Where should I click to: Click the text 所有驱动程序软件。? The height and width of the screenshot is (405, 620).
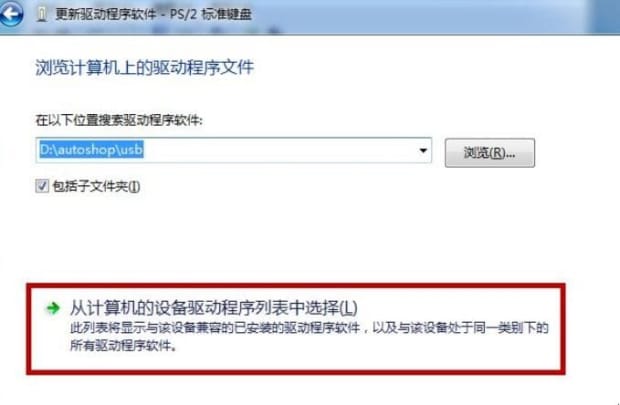[123, 345]
